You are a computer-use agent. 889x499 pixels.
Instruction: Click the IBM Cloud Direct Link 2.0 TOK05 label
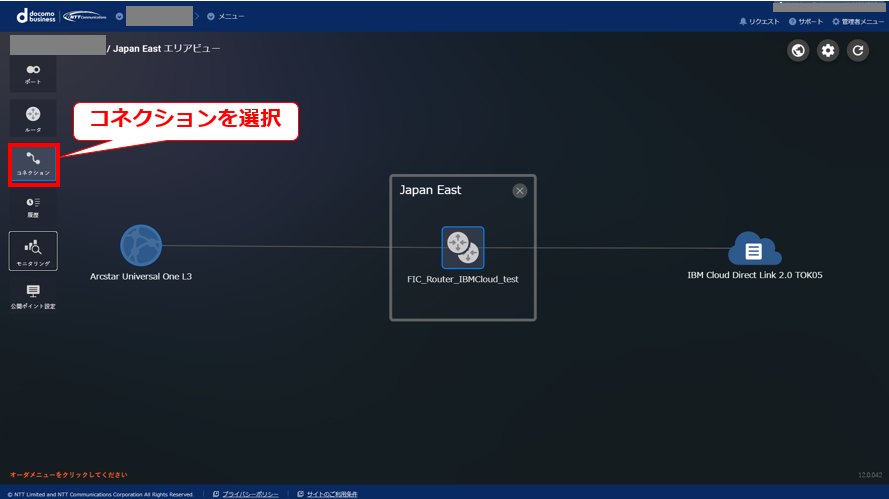click(755, 275)
